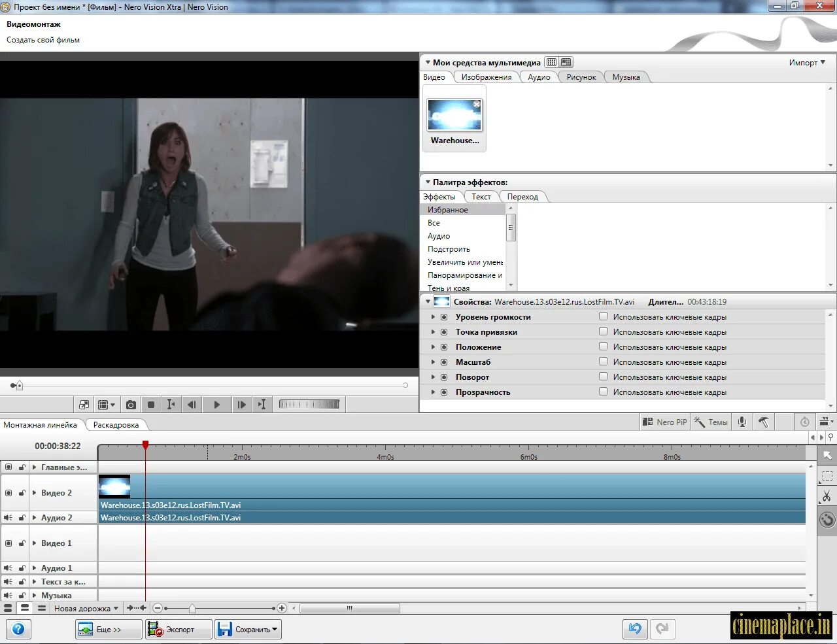Open the preview display options dropdown
The width and height of the screenshot is (837, 644).
[x=105, y=405]
